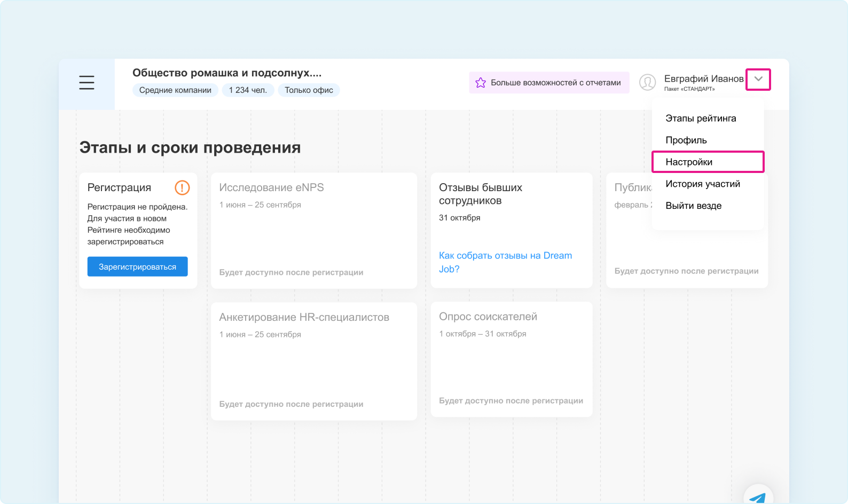Follow link Как собрать отзывы на Dream Job?
This screenshot has height=504, width=848.
click(505, 262)
